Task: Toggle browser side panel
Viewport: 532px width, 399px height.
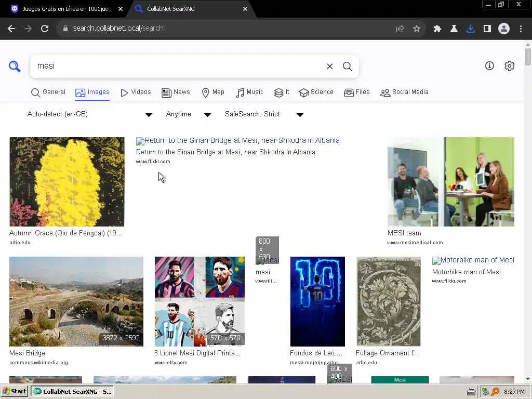Action: pyautogui.click(x=487, y=29)
